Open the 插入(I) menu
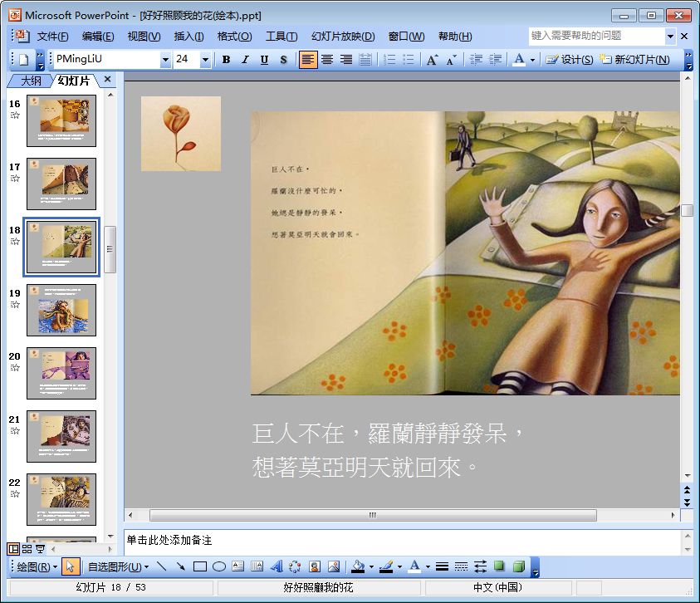The image size is (700, 603). [x=188, y=37]
